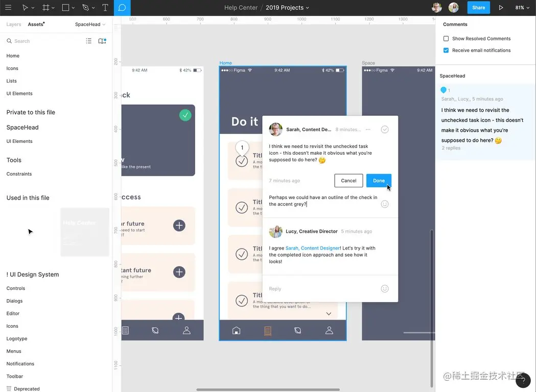Open Toolbar in UI Design System
Screen dimensions: 536x392
pyautogui.click(x=15, y=376)
